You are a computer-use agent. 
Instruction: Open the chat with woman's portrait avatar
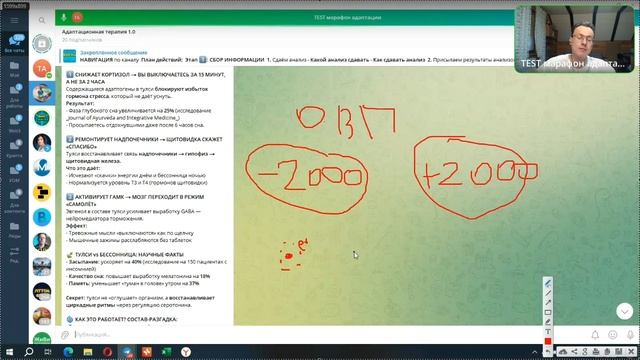click(x=42, y=143)
